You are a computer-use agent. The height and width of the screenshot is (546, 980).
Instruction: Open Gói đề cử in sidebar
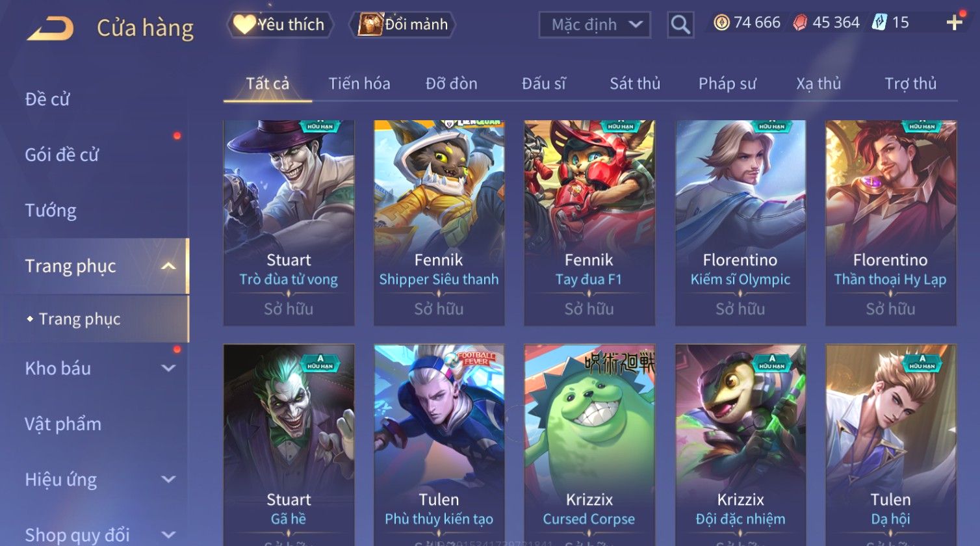click(62, 155)
